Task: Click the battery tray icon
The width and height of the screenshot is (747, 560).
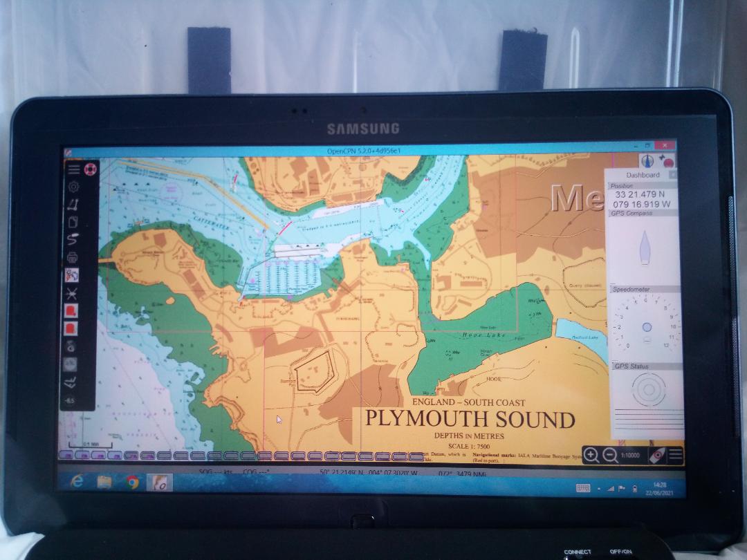Action: [x=634, y=489]
